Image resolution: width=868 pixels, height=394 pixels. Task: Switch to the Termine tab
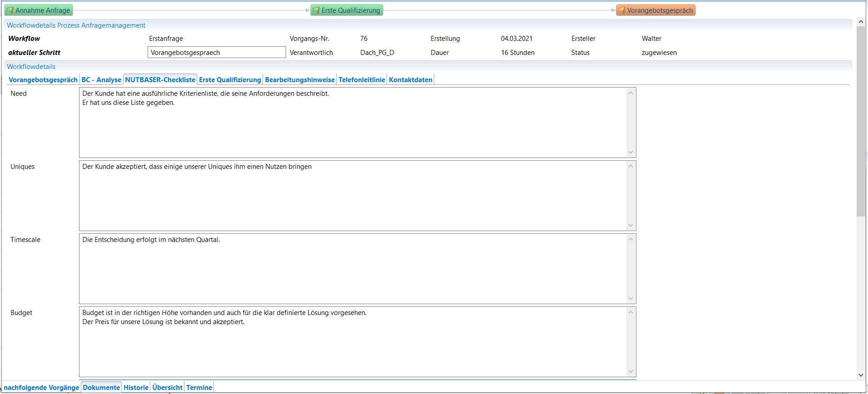coord(199,388)
